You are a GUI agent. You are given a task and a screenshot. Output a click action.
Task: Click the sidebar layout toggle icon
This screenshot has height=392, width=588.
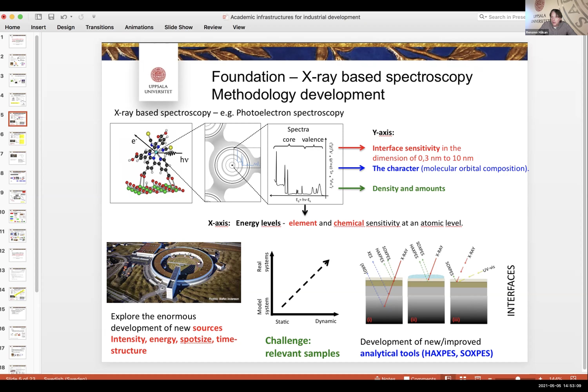point(38,17)
